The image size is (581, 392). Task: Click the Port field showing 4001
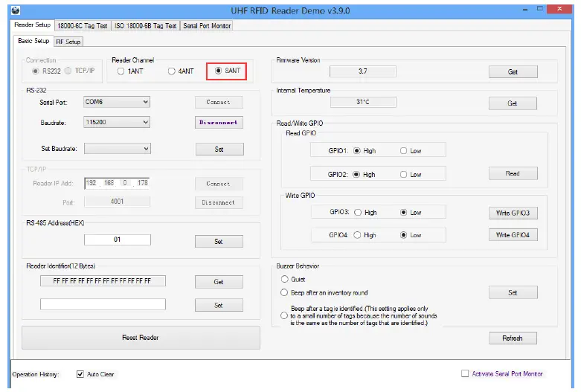[x=117, y=202]
